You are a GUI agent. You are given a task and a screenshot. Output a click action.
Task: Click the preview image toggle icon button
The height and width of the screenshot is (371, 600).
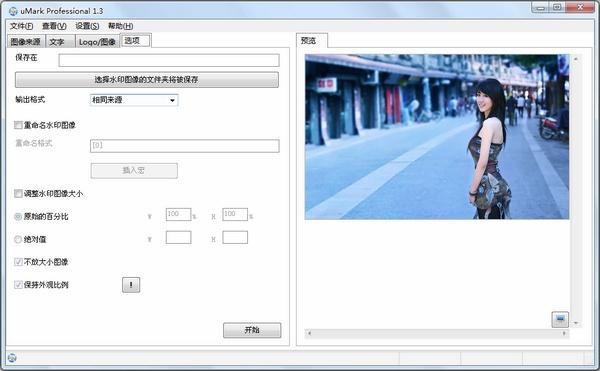tap(560, 319)
